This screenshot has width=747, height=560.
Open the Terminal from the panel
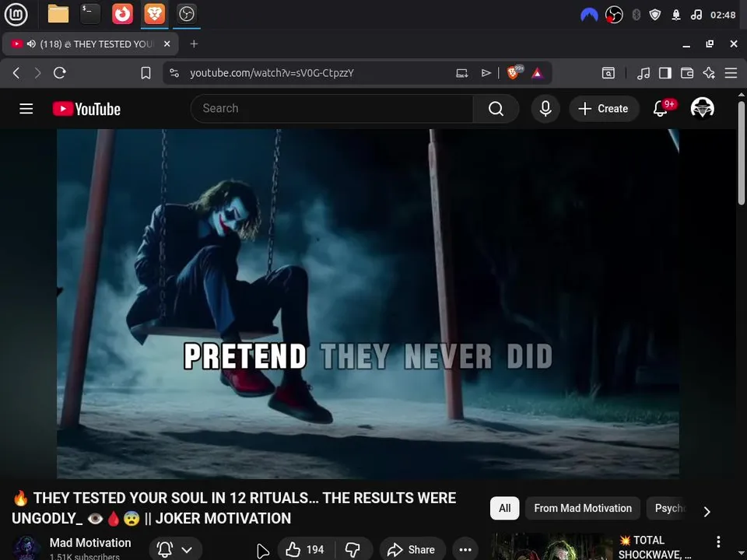coord(90,14)
